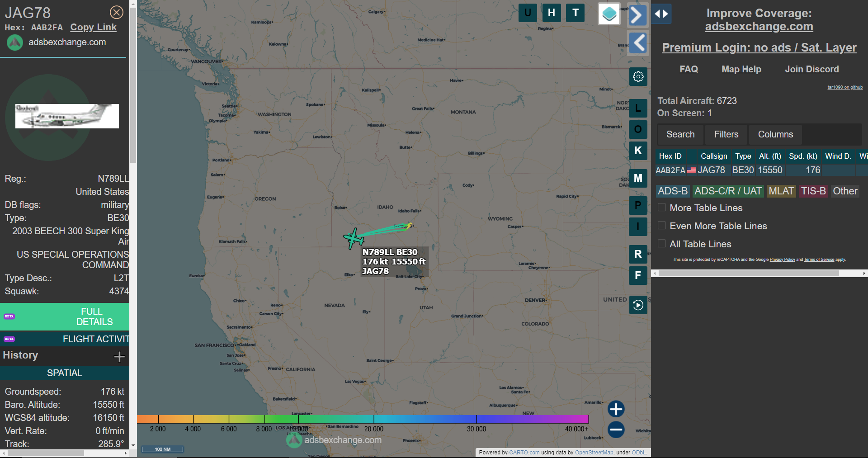Viewport: 868px width, 458px height.
Task: Toggle the M map option
Action: (638, 178)
